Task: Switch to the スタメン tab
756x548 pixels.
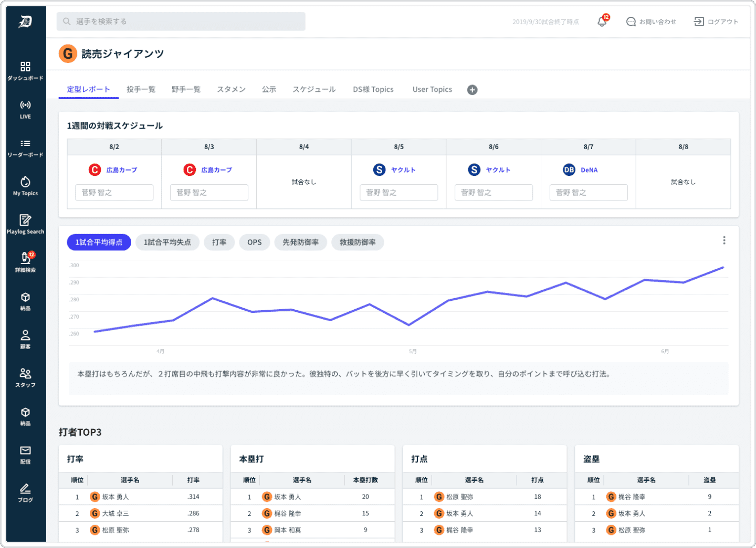Action: [231, 89]
